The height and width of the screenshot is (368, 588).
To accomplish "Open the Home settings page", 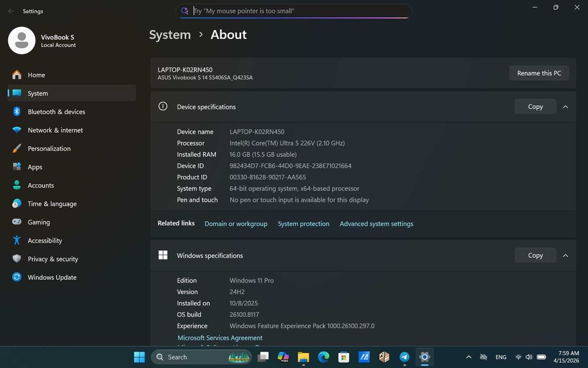I will [x=72, y=75].
